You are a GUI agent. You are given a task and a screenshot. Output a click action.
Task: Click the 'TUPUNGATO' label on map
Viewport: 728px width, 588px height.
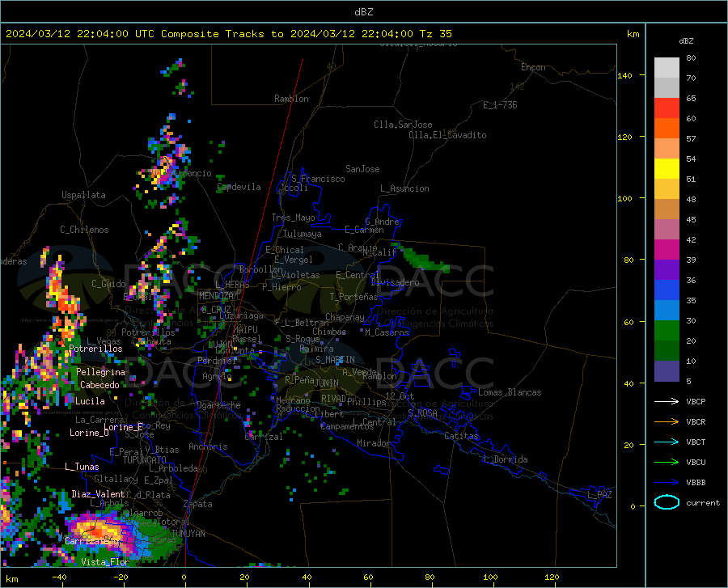click(x=145, y=460)
